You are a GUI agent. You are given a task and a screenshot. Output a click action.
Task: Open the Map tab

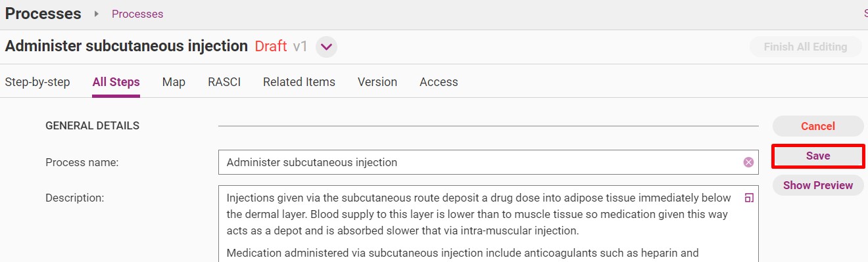point(174,82)
